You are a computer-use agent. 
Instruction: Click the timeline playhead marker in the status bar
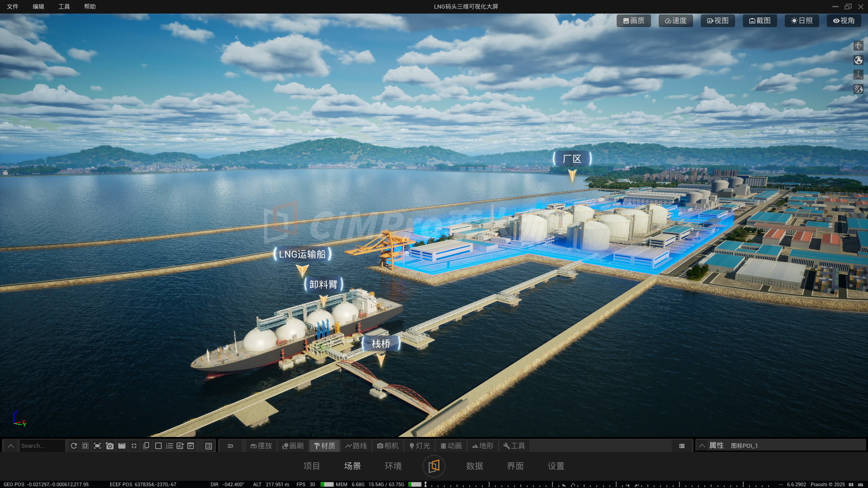click(x=425, y=484)
